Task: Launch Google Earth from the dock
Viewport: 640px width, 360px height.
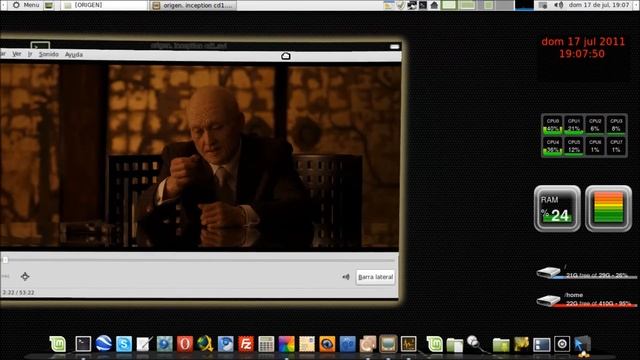Action: 104,343
